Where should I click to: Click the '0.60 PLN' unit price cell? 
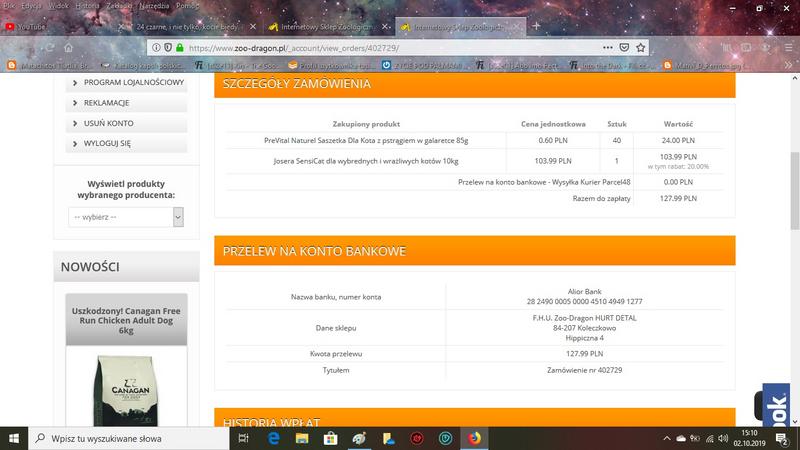(553, 140)
